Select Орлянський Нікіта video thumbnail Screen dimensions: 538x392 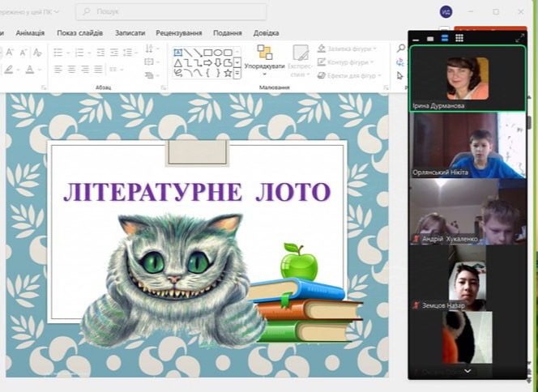coord(468,146)
